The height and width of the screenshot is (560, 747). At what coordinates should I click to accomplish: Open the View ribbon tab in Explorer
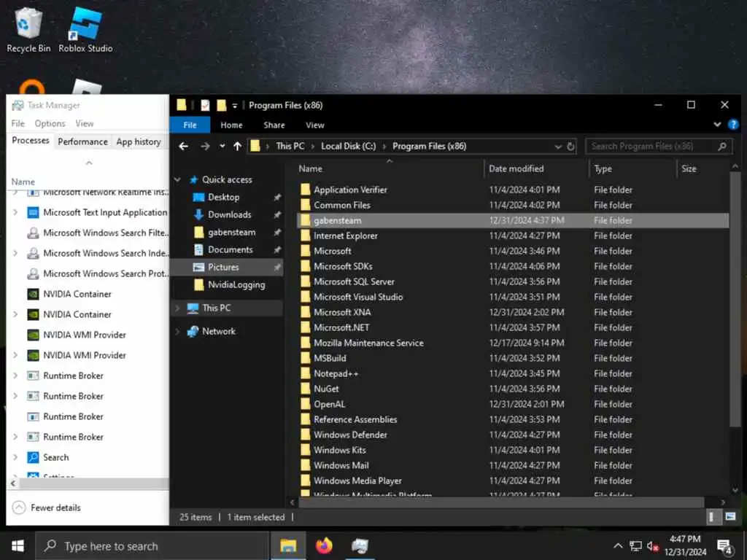click(x=315, y=125)
